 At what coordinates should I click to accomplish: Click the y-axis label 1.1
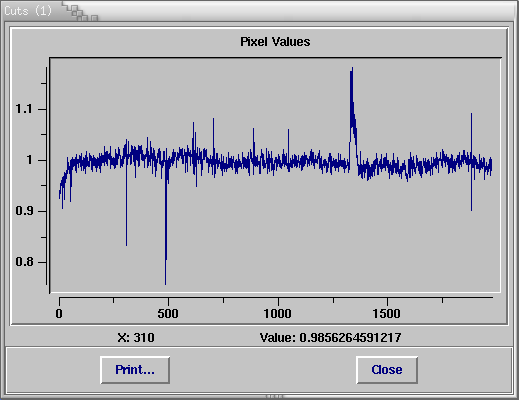24,109
